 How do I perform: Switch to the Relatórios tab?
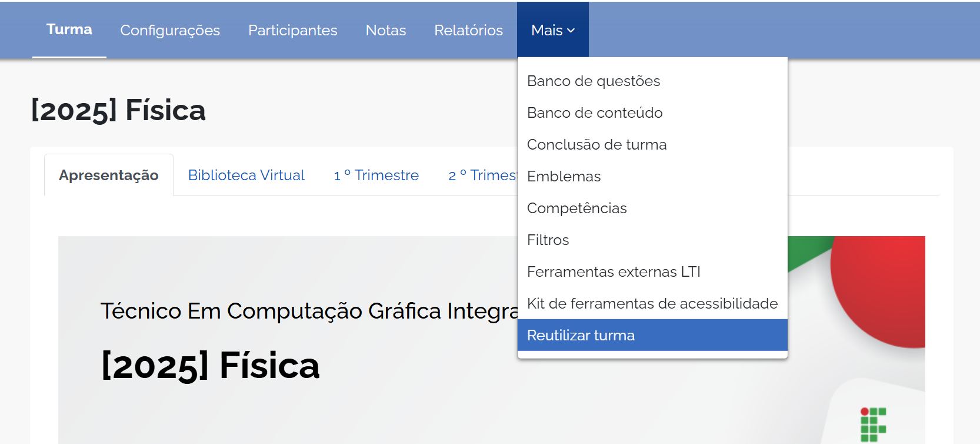468,30
